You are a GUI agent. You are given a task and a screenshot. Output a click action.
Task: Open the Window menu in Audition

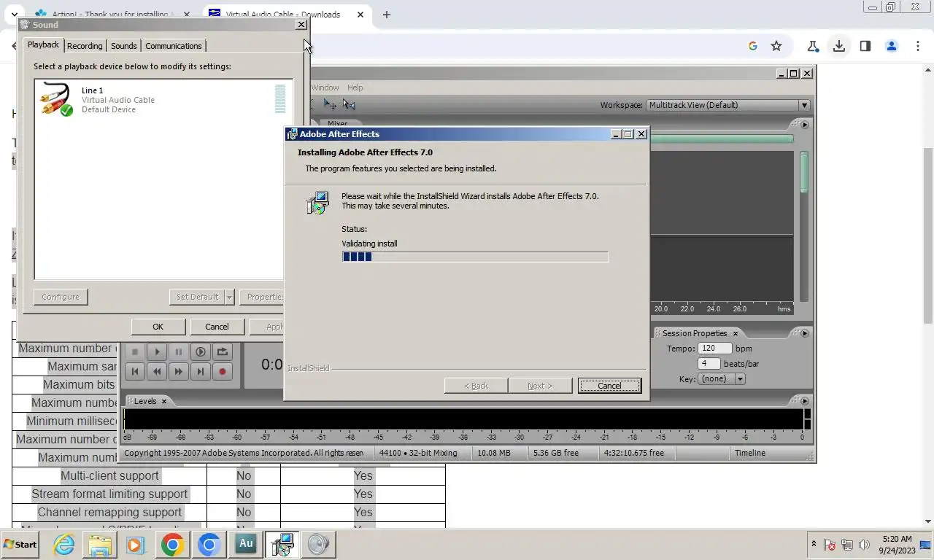point(325,87)
